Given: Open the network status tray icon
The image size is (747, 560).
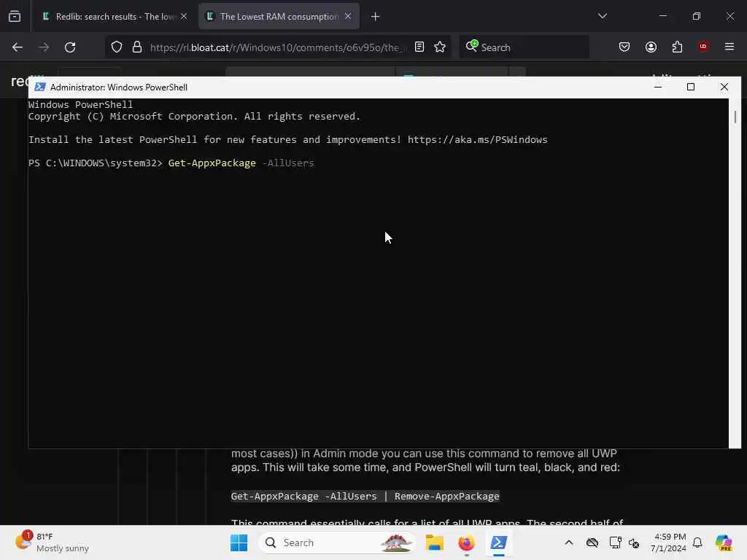Looking at the screenshot, I should point(615,542).
